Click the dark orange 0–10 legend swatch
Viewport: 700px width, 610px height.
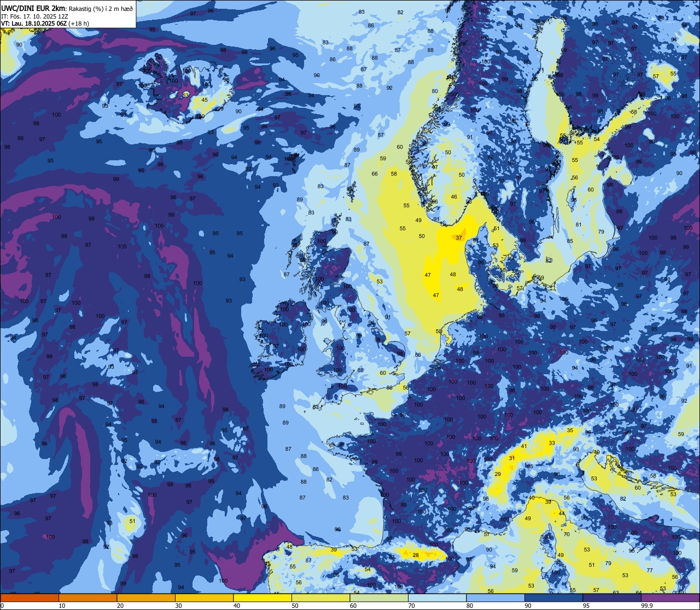(30, 597)
